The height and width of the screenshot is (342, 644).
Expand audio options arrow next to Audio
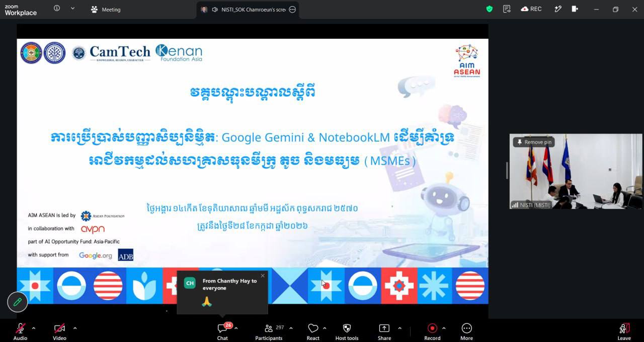click(x=34, y=328)
